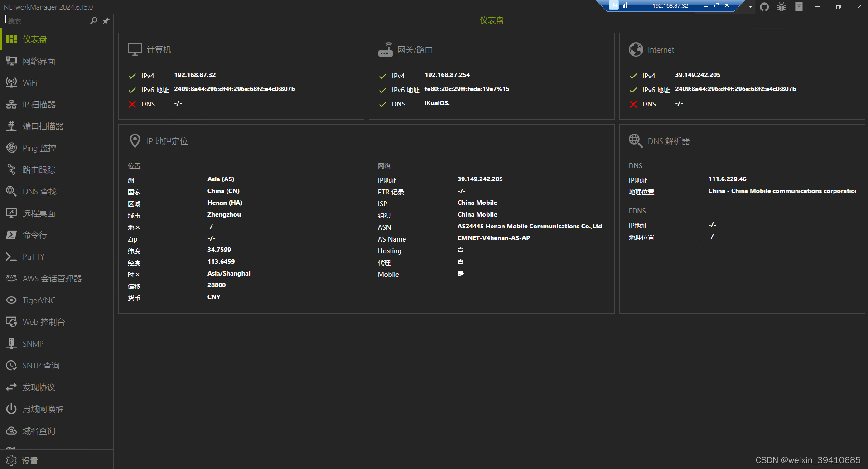Image resolution: width=868 pixels, height=469 pixels.
Task: Open the PuTTY tool
Action: [33, 256]
